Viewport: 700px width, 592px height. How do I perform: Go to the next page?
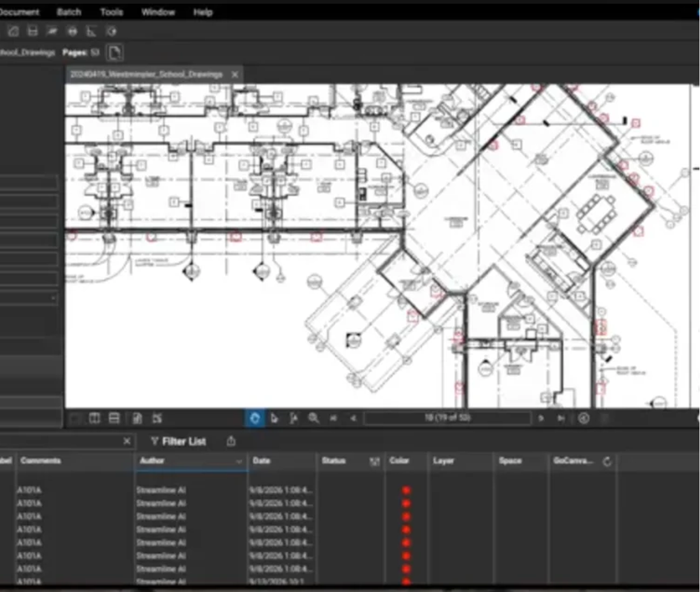click(541, 418)
